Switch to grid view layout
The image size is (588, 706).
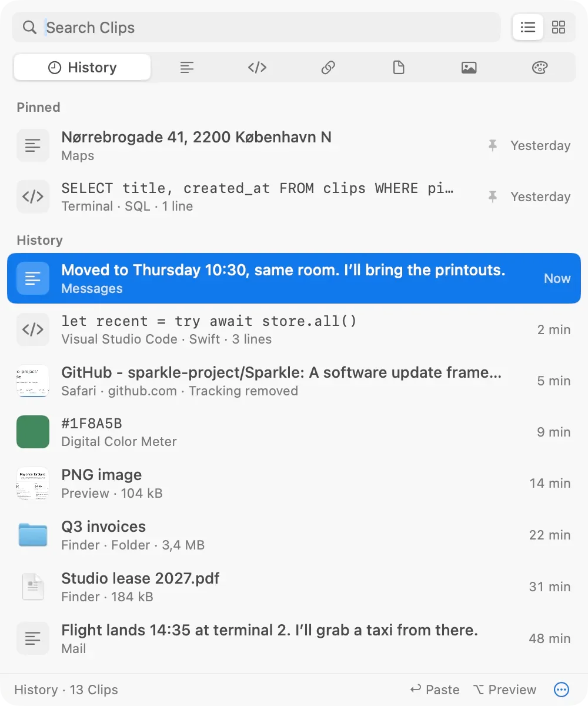[x=559, y=27]
